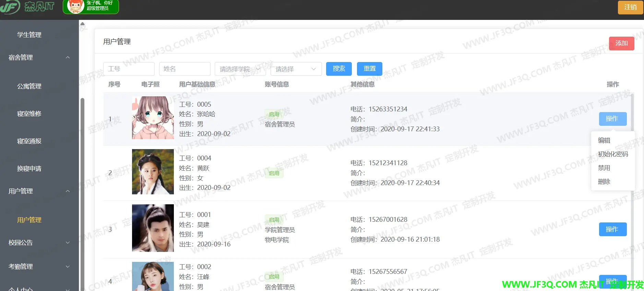644x291 pixels.
Task: Open photo of user 黄跃
Action: (153, 172)
